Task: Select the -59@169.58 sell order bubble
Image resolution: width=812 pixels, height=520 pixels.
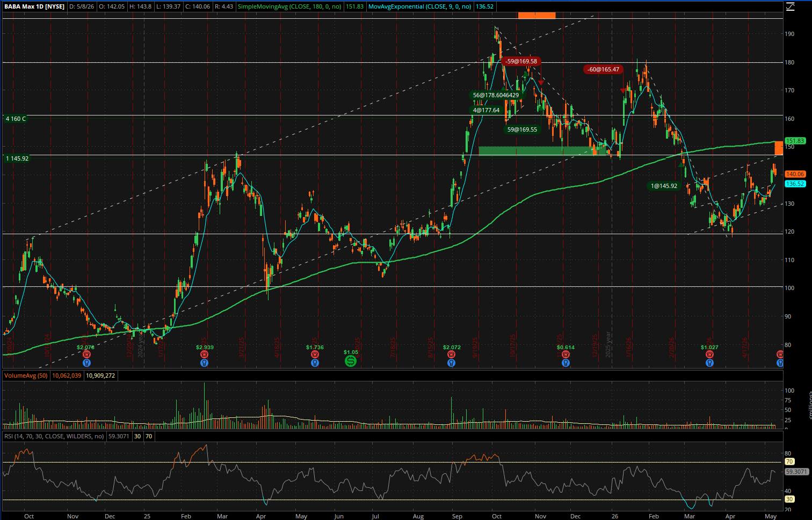Action: [x=521, y=61]
